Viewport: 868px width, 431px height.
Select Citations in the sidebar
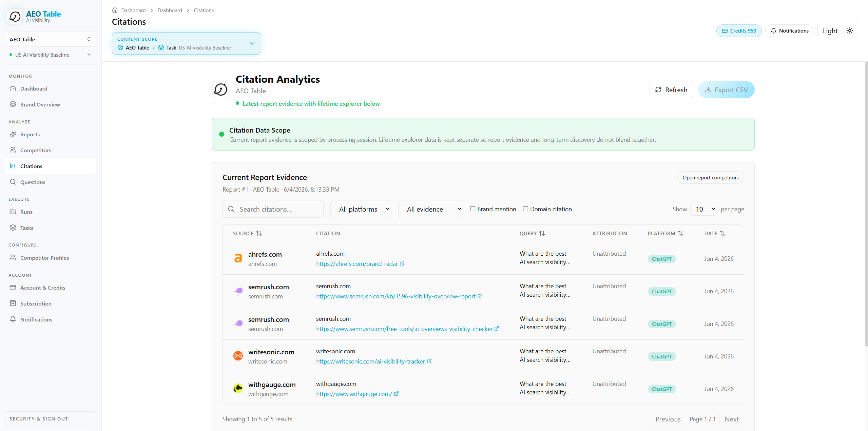coord(51,166)
